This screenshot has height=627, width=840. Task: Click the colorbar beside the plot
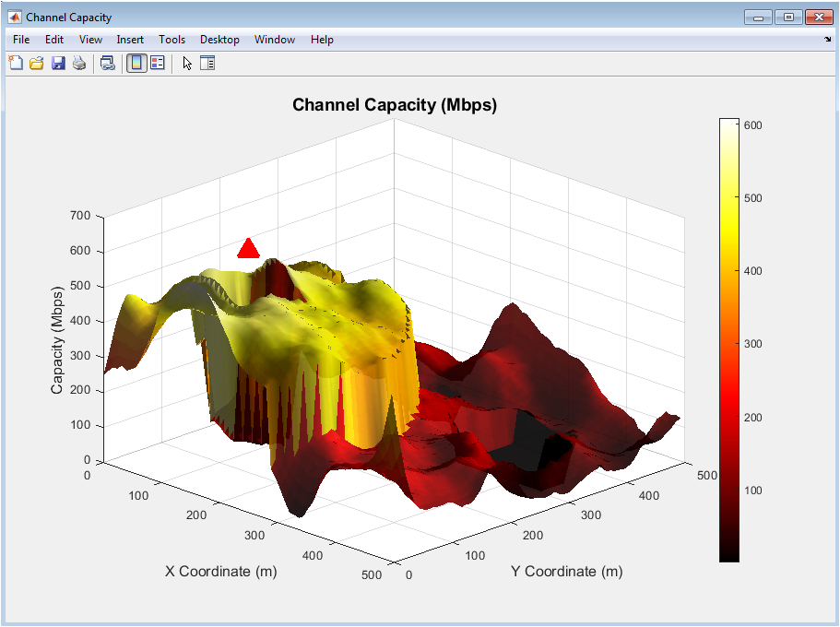click(x=728, y=339)
